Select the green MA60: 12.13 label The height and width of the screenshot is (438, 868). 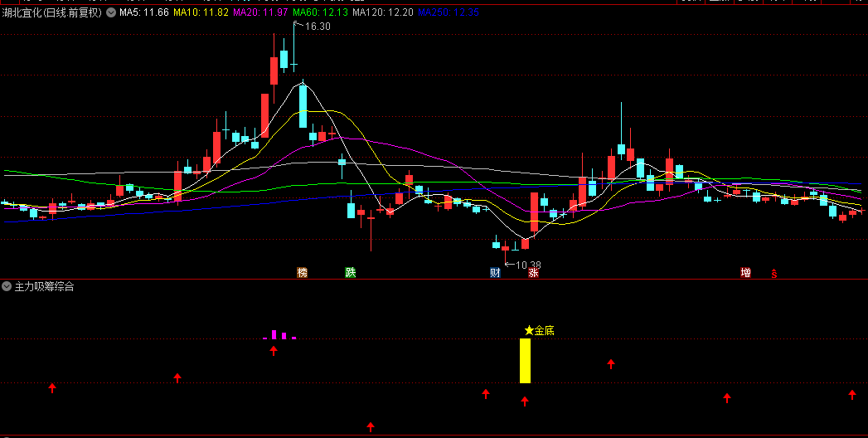pyautogui.click(x=321, y=12)
